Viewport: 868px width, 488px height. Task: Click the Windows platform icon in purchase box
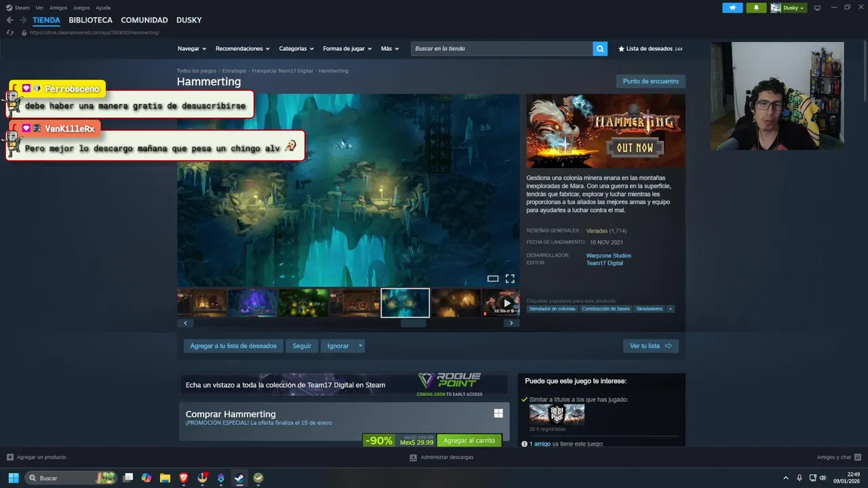click(498, 413)
